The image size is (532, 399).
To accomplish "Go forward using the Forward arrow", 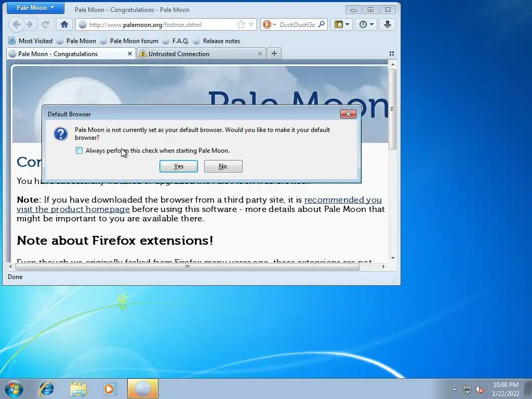I will [x=30, y=24].
